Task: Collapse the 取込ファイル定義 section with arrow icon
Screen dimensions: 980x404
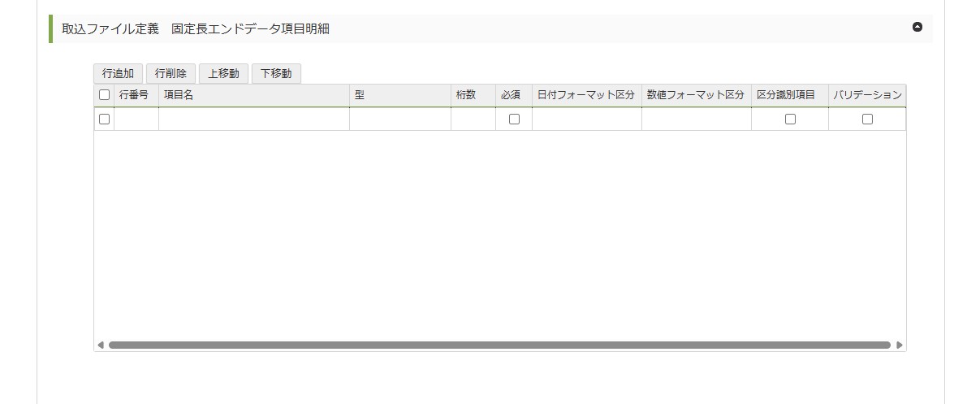Action: pyautogui.click(x=917, y=27)
